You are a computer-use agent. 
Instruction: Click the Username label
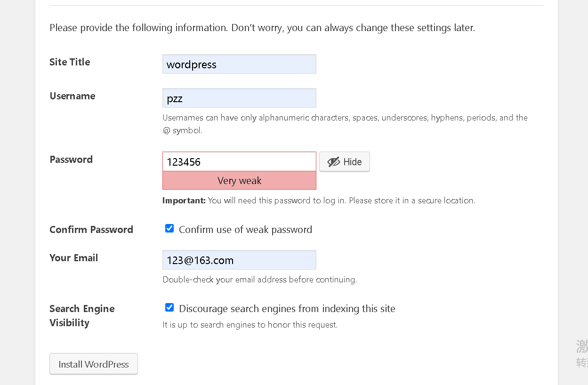click(x=72, y=96)
